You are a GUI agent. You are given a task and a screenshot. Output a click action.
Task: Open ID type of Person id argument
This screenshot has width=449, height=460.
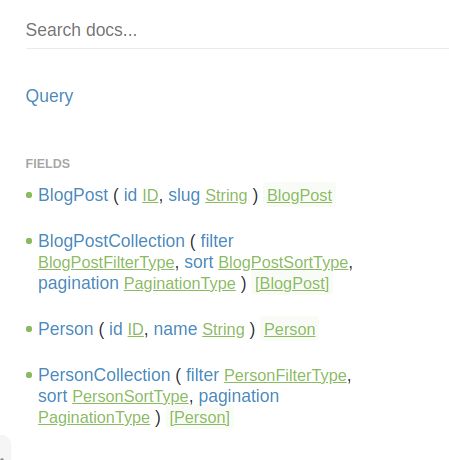click(x=136, y=329)
